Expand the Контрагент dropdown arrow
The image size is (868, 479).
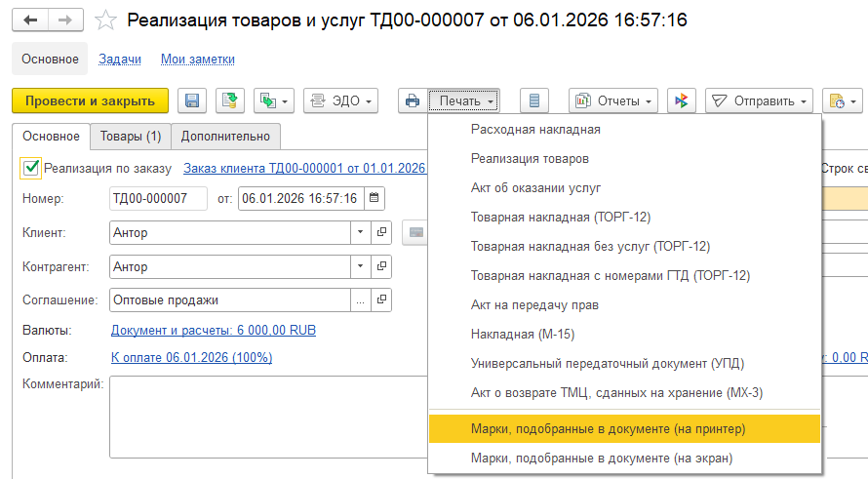tap(361, 266)
